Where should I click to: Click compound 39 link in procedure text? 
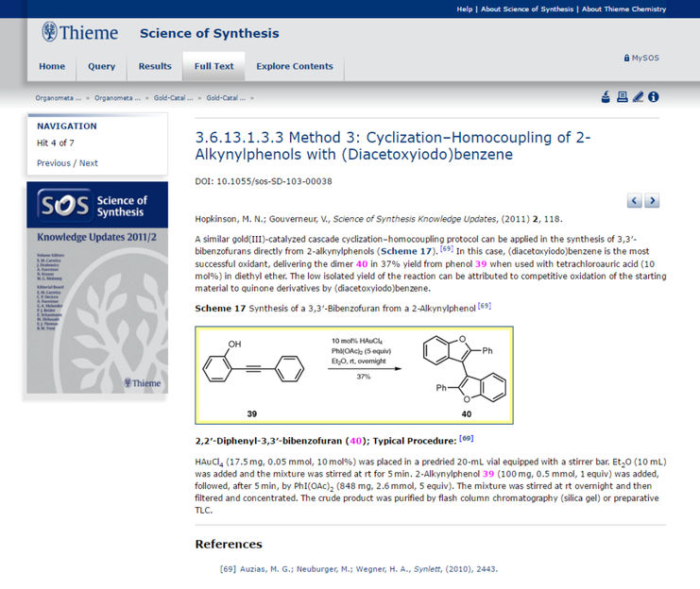click(488, 474)
